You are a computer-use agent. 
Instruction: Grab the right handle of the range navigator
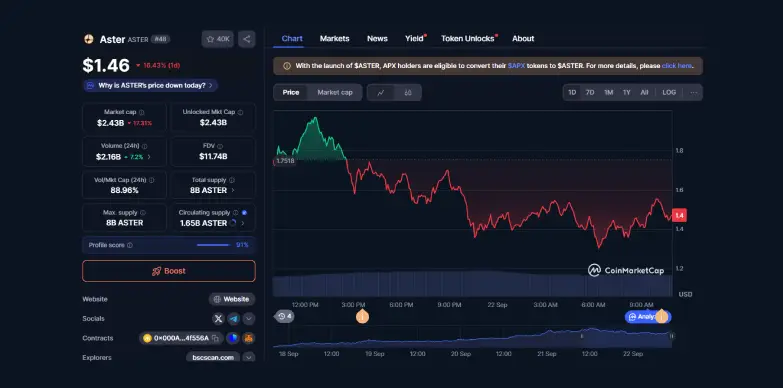pos(672,336)
